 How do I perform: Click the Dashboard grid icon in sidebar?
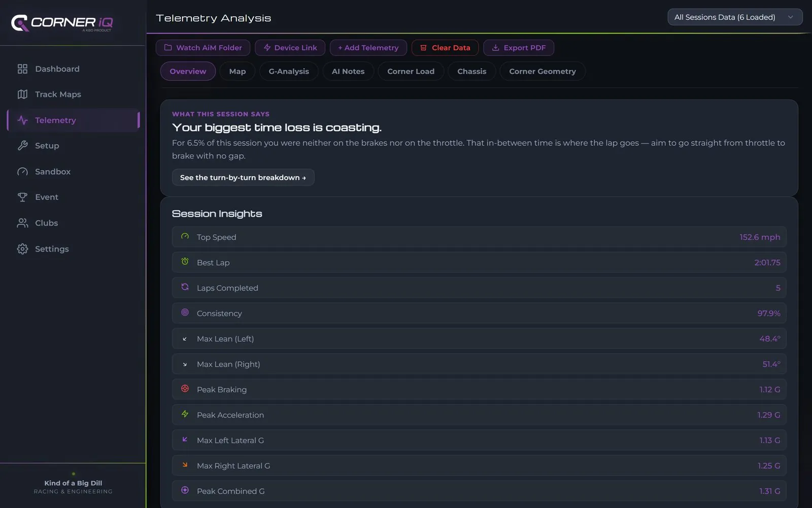(x=22, y=69)
